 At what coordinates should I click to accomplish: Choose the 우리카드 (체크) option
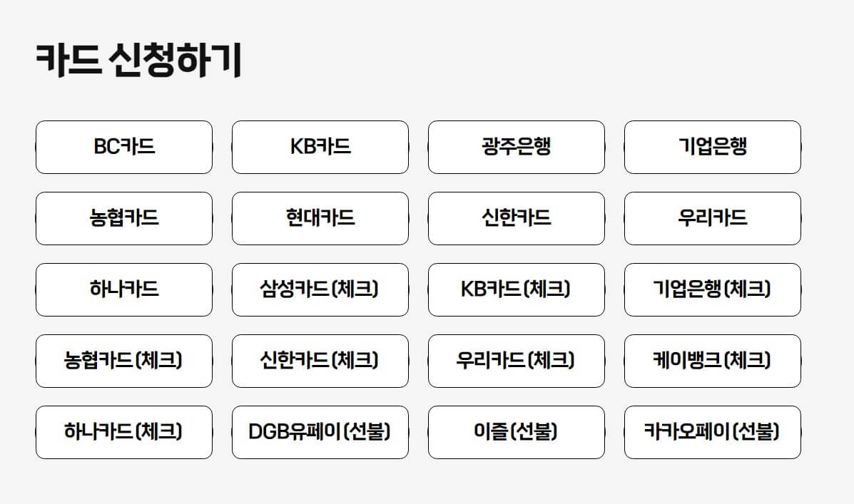point(516,361)
